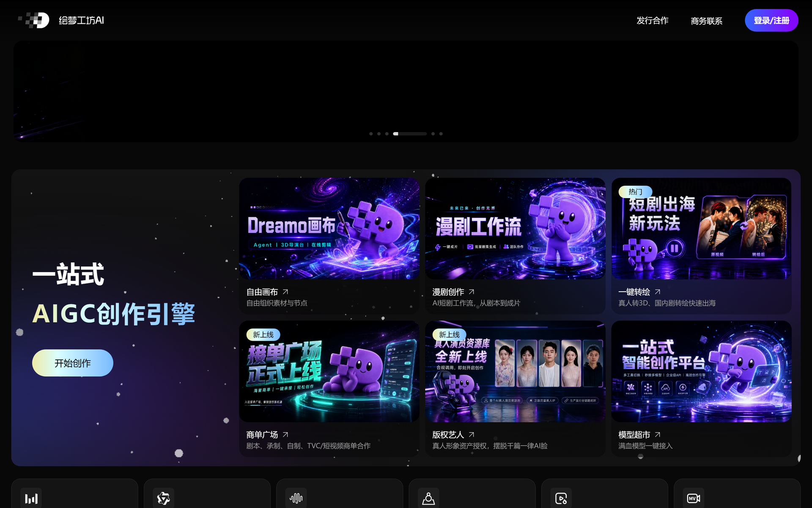Image resolution: width=812 pixels, height=508 pixels.
Task: Open the 短剧出海新玩法 thumbnail
Action: click(701, 229)
